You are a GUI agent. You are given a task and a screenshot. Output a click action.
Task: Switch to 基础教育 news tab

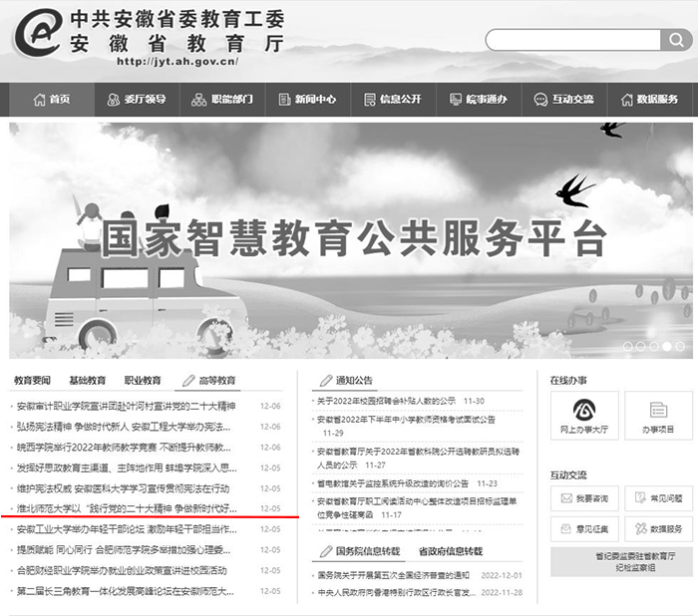(x=87, y=381)
